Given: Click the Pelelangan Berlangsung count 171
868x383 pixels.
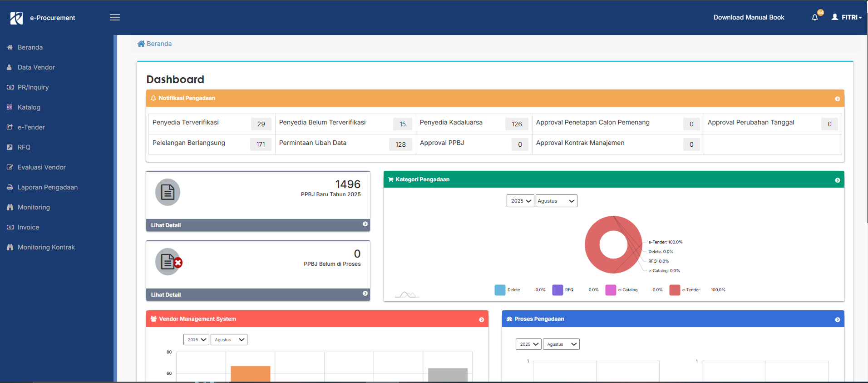Looking at the screenshot, I should 261,144.
